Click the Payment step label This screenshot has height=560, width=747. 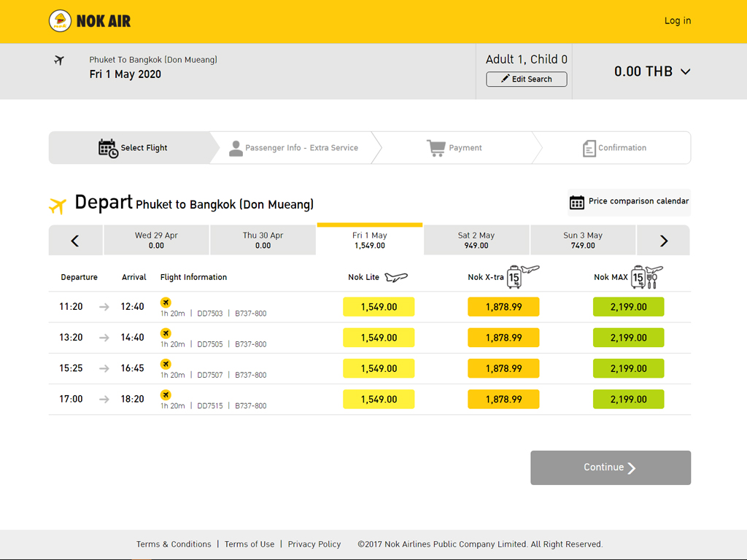coord(465,148)
